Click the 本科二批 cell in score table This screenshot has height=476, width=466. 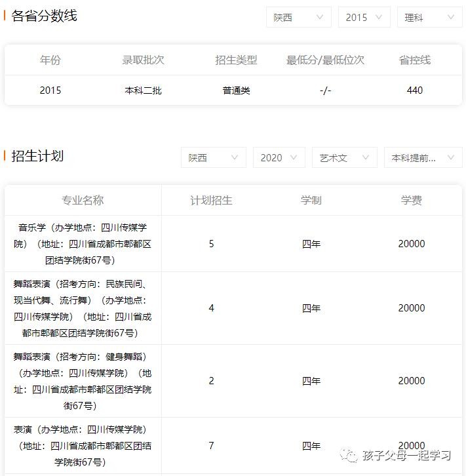tap(143, 90)
